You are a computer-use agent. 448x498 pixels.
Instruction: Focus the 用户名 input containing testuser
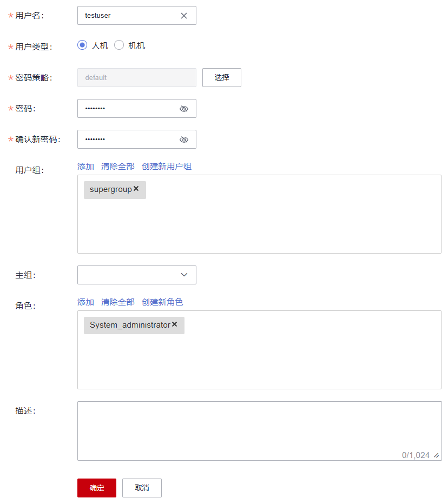137,16
